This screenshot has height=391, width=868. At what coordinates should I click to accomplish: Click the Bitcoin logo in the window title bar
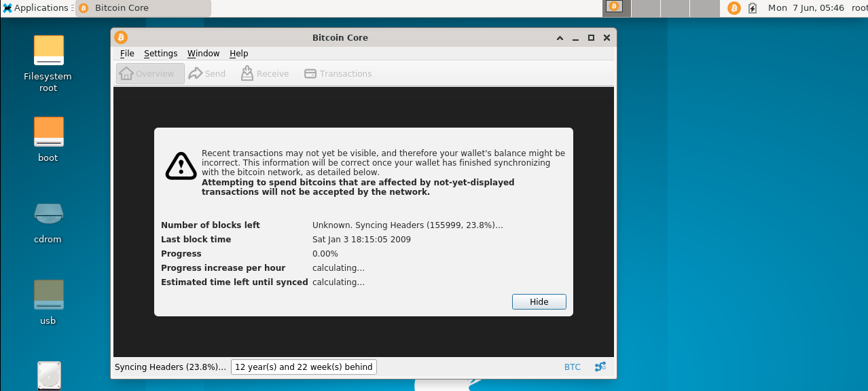click(121, 37)
